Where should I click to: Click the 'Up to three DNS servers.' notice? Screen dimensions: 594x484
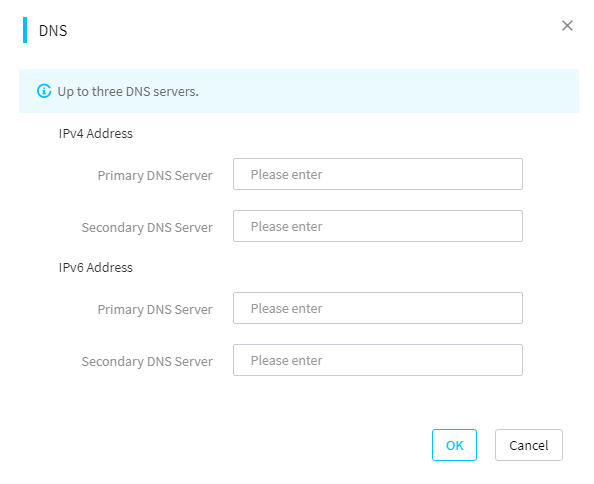pyautogui.click(x=128, y=92)
